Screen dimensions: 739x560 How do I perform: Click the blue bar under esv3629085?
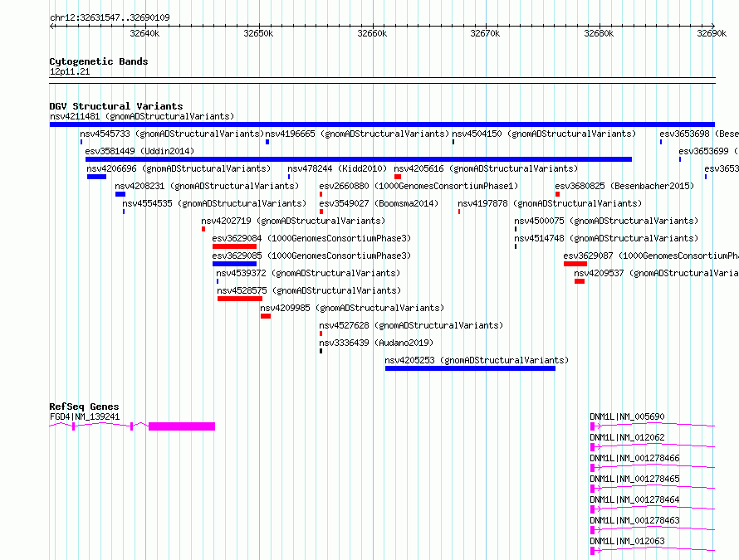pos(234,264)
